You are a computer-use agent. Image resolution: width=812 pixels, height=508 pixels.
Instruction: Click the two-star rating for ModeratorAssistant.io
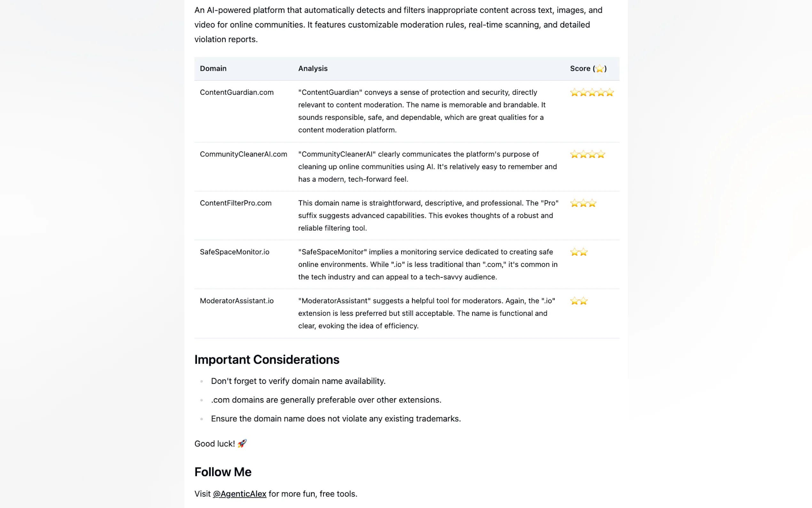tap(578, 301)
